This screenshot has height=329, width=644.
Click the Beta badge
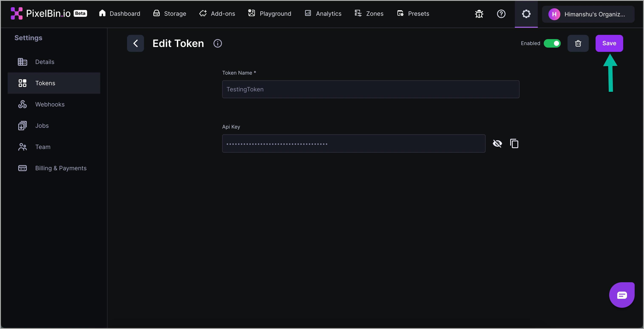[80, 13]
